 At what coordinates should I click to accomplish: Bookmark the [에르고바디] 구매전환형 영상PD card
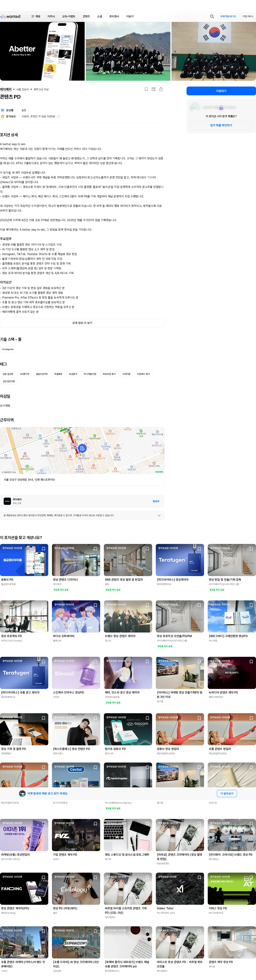click(251, 605)
